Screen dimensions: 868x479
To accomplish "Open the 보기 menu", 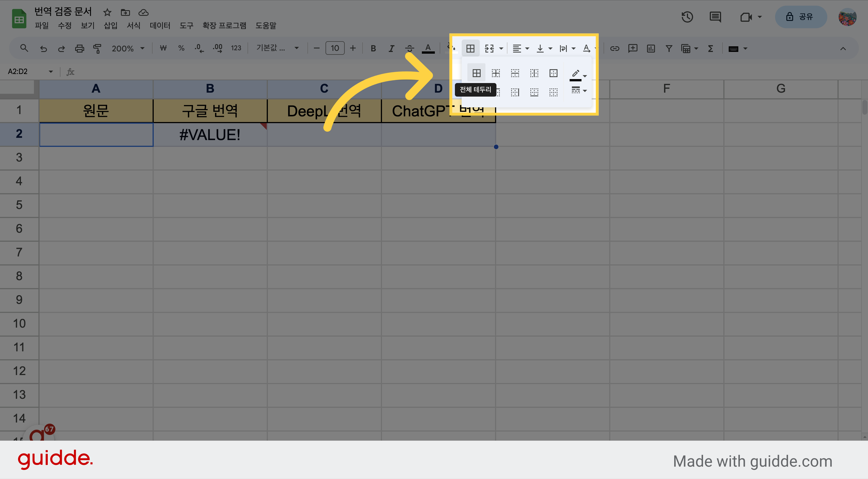I will [x=88, y=26].
